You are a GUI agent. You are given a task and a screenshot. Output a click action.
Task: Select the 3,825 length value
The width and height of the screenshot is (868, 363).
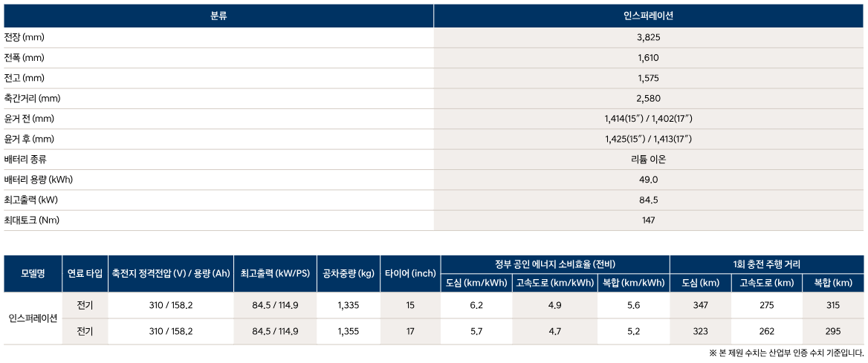649,38
